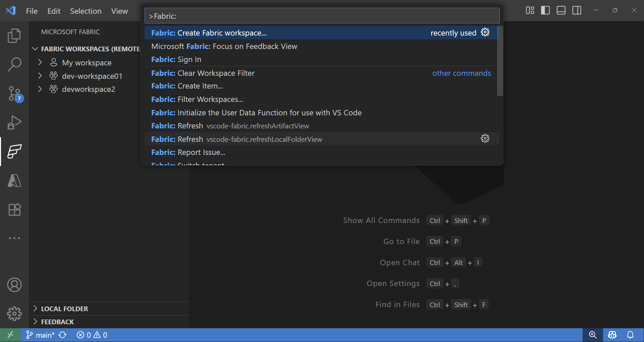
Task: Click the gear on the refreshLocalFolderView command
Action: click(485, 138)
